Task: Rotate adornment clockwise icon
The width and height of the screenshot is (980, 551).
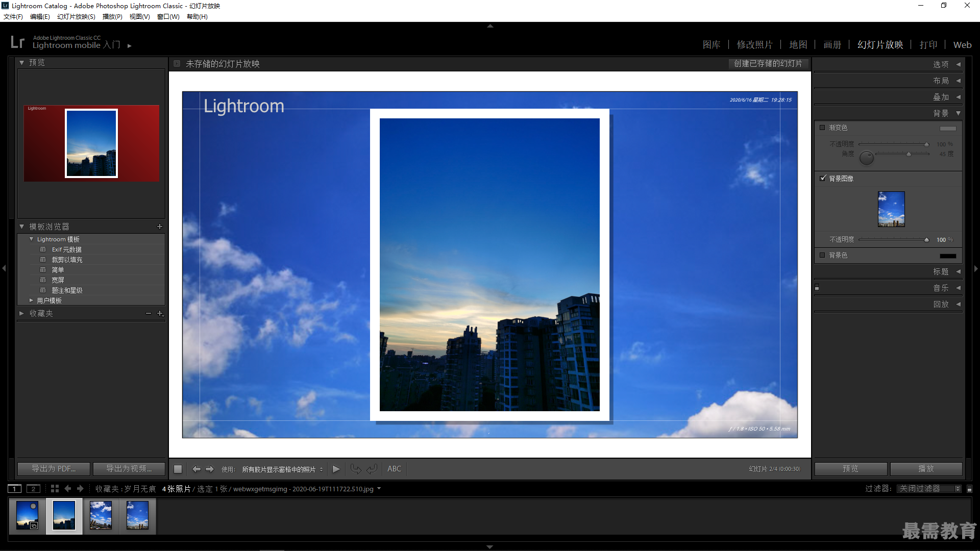Action: [x=372, y=469]
